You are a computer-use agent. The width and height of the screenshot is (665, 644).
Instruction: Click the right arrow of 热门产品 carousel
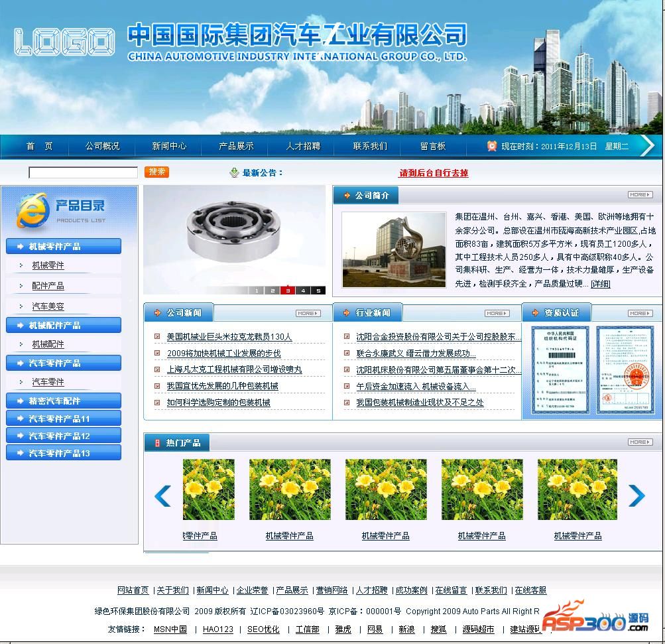click(636, 495)
